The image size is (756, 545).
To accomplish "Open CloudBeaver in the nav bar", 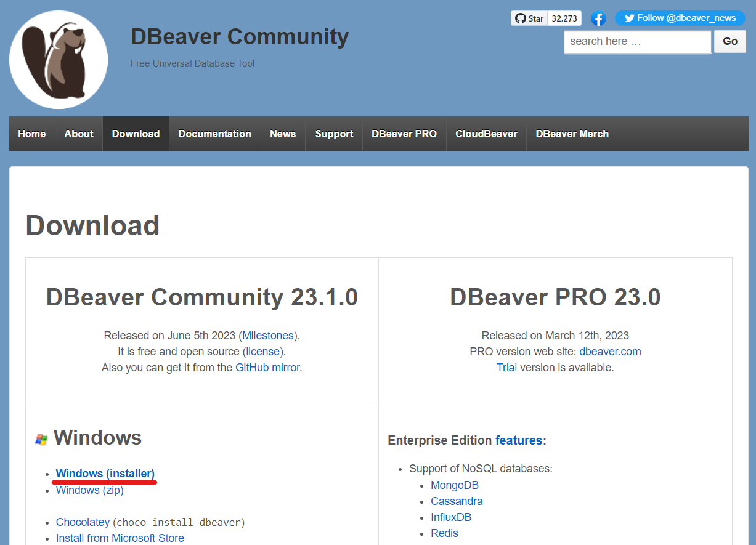I will [x=486, y=134].
